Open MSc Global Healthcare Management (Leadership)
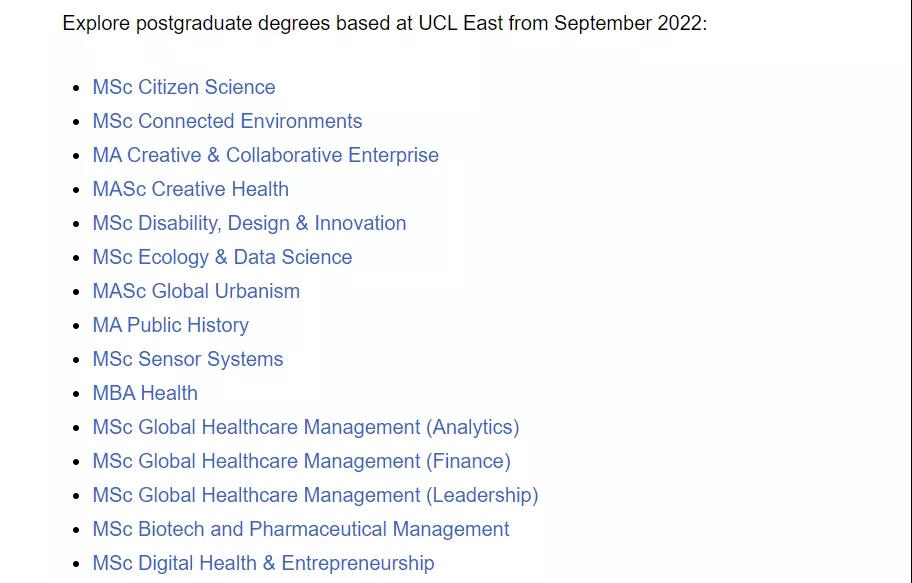Image resolution: width=912 pixels, height=583 pixels. tap(315, 495)
